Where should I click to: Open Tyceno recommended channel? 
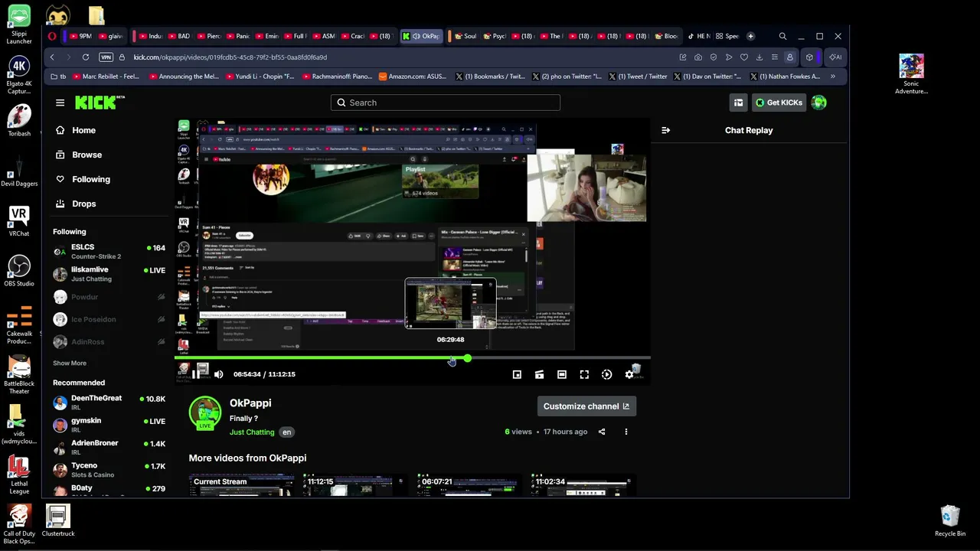click(x=109, y=470)
